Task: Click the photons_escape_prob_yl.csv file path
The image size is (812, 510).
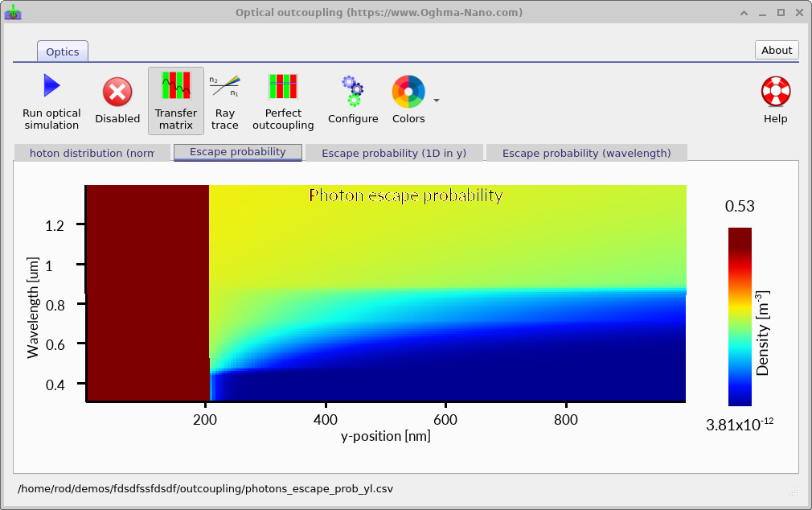Action: tap(205, 489)
